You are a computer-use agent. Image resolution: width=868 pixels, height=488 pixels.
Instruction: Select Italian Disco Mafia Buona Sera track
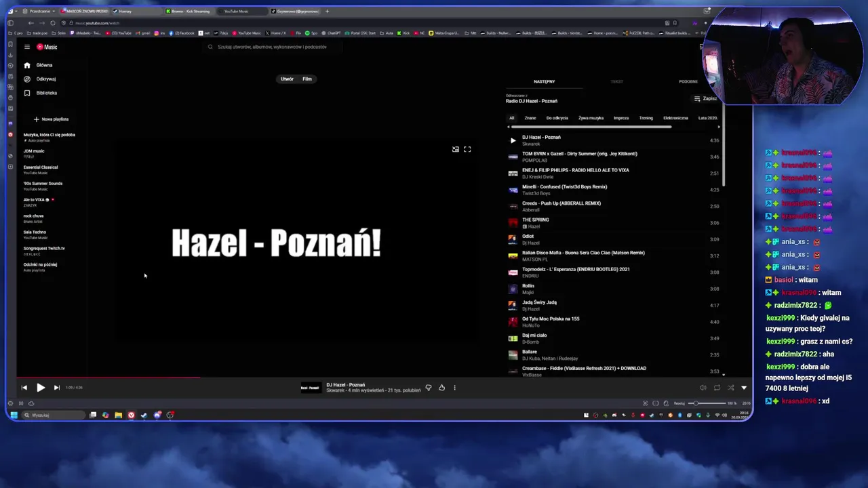[614, 256]
